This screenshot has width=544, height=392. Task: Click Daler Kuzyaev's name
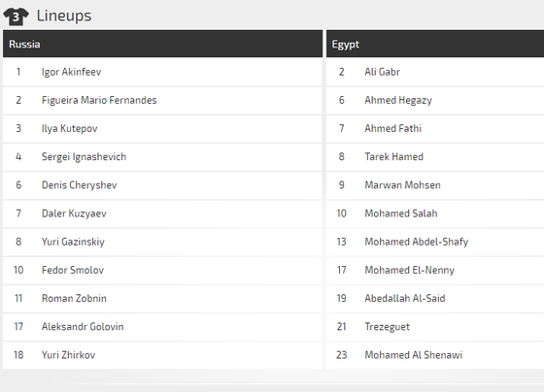pos(74,213)
